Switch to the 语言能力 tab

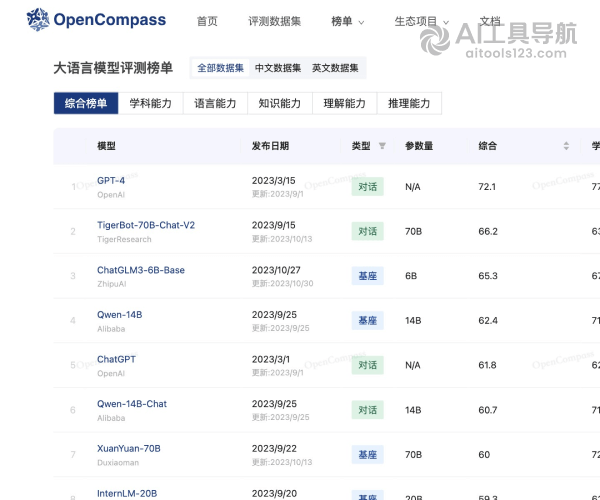[215, 103]
